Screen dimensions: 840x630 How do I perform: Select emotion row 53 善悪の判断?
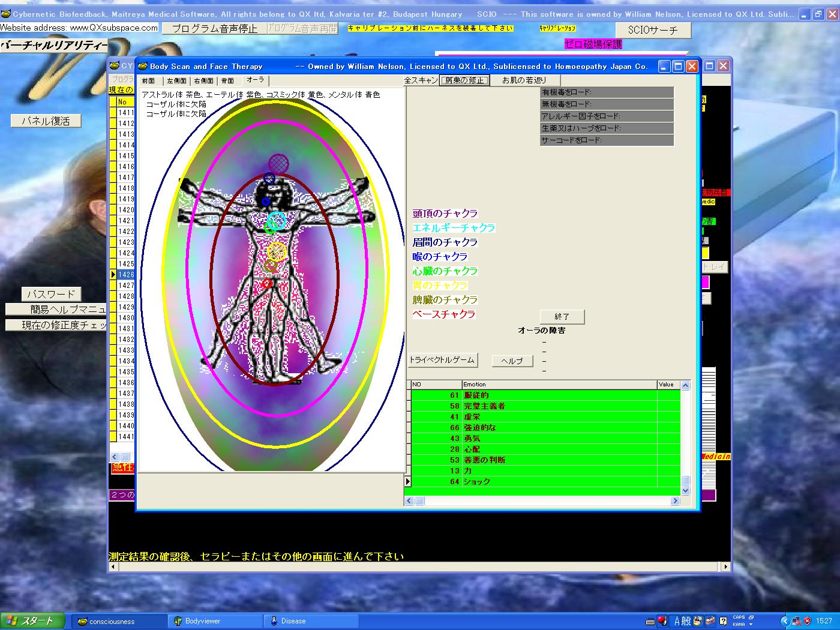[x=545, y=460]
